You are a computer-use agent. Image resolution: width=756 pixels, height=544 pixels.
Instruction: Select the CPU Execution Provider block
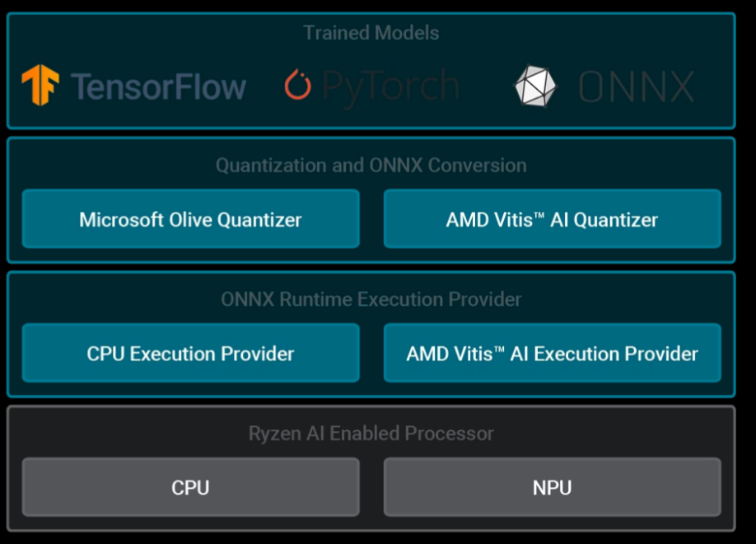pyautogui.click(x=191, y=353)
